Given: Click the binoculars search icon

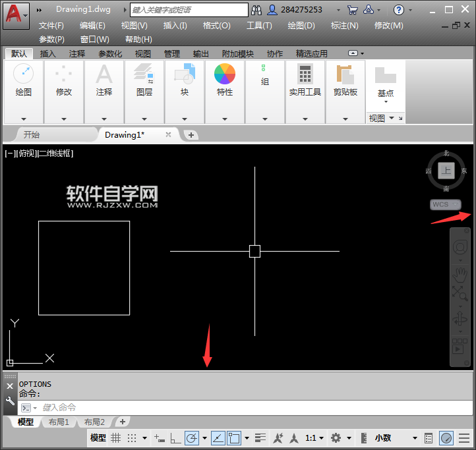Looking at the screenshot, I should pos(257,10).
